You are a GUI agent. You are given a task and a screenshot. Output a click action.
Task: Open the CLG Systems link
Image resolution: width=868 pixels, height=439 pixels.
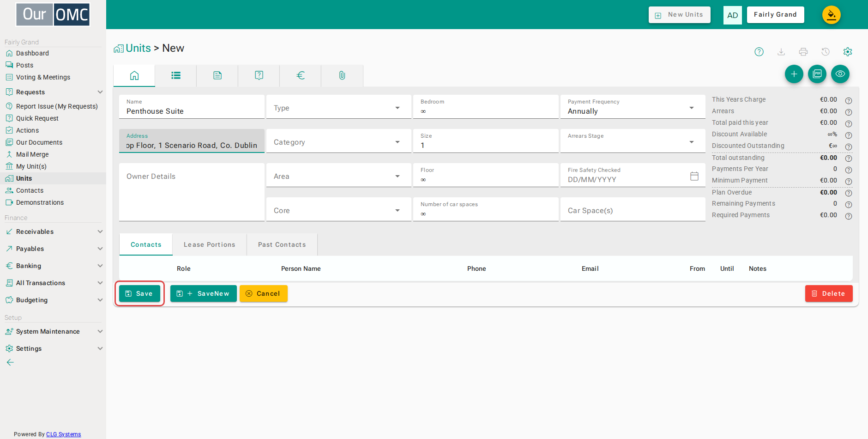63,434
